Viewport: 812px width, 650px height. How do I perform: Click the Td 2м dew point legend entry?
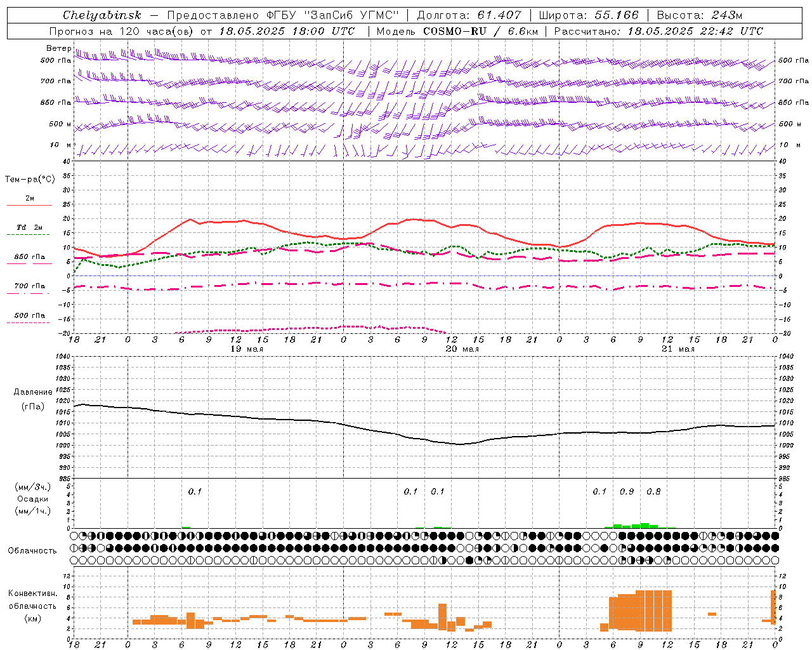point(30,227)
